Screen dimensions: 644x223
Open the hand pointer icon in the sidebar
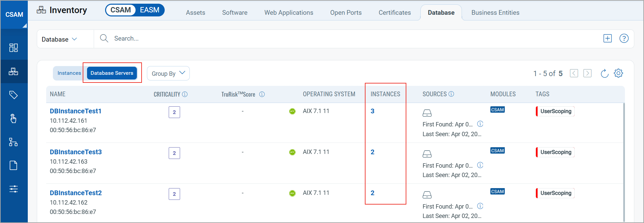tap(13, 118)
